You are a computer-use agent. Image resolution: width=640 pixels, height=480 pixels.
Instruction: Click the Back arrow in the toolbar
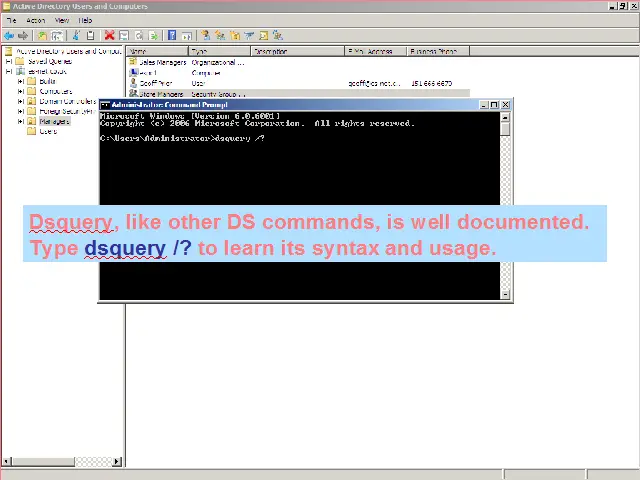coord(9,36)
